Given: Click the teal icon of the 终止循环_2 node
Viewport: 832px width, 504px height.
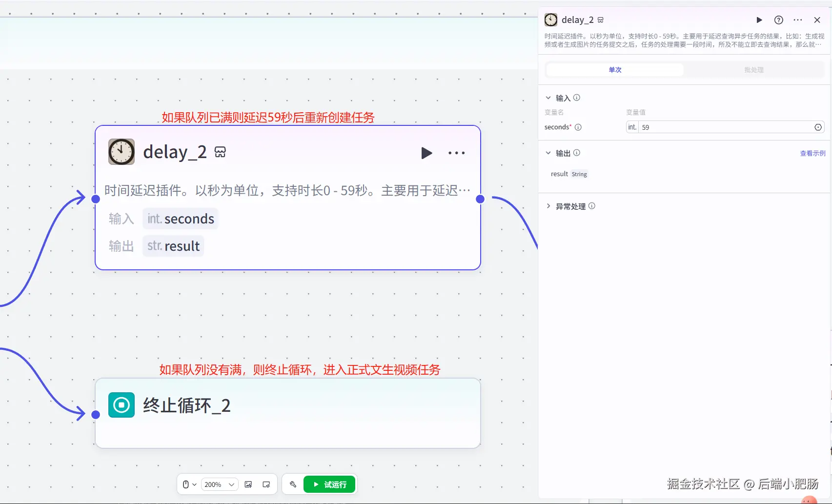Looking at the screenshot, I should 122,405.
